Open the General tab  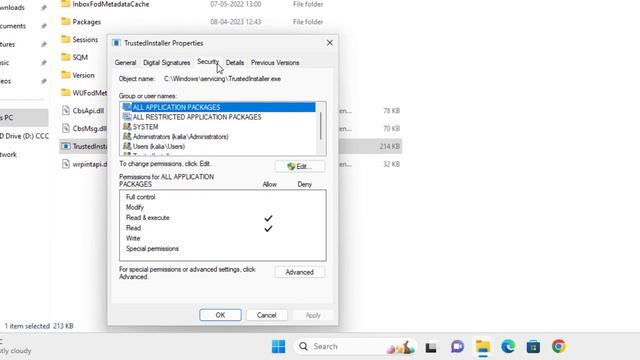point(125,62)
